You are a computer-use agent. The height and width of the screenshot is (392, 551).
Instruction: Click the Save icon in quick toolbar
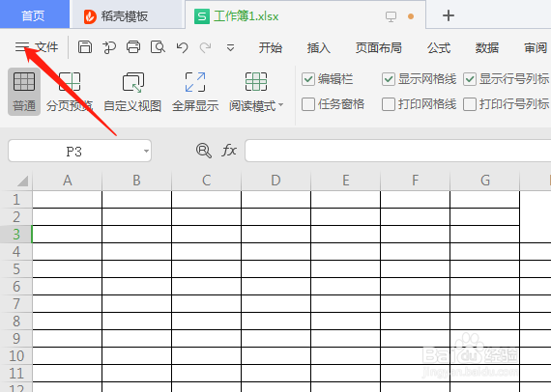85,47
